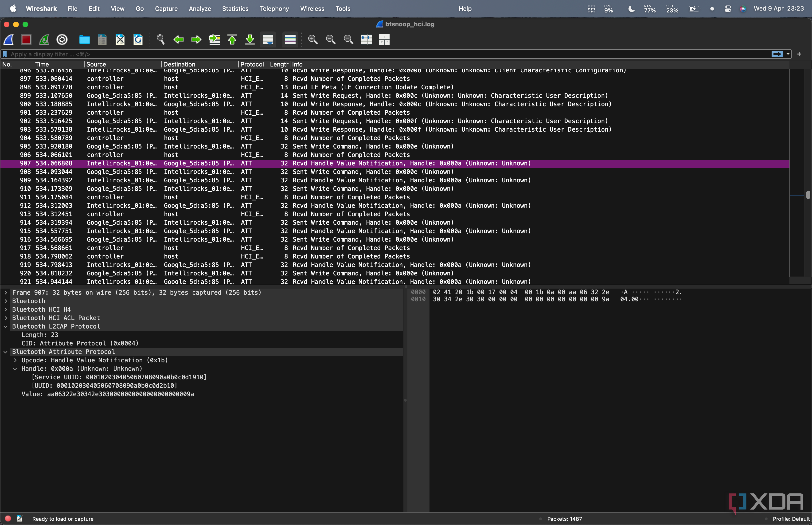Open the Wireless menu
The width and height of the screenshot is (812, 525).
tap(312, 8)
